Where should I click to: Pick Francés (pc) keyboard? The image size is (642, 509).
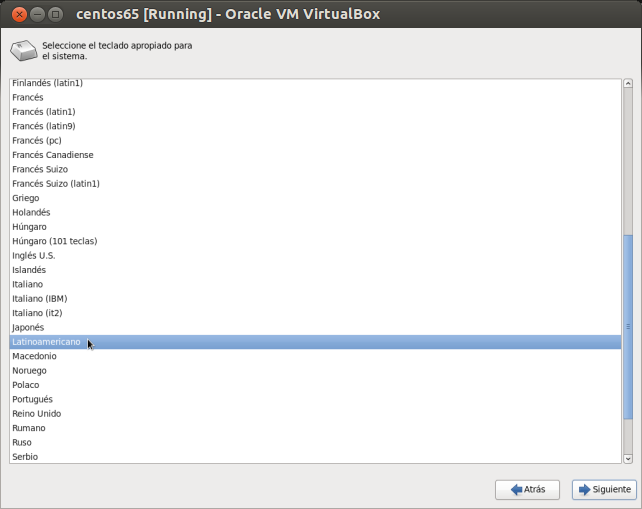315,140
